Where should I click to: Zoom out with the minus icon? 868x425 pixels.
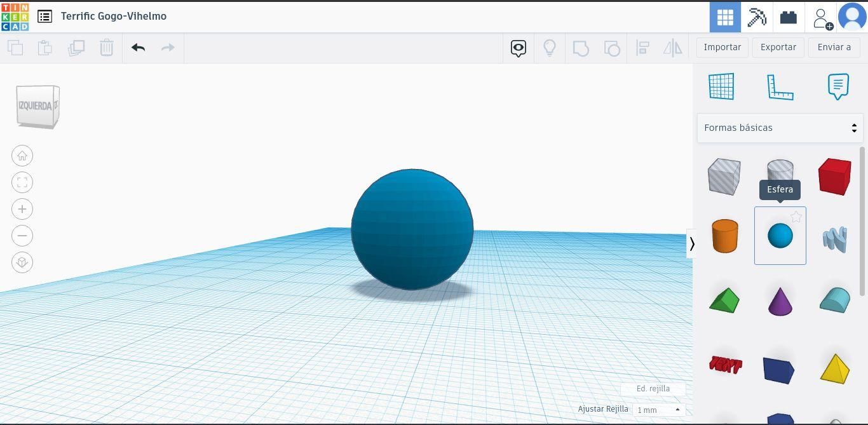tap(22, 236)
